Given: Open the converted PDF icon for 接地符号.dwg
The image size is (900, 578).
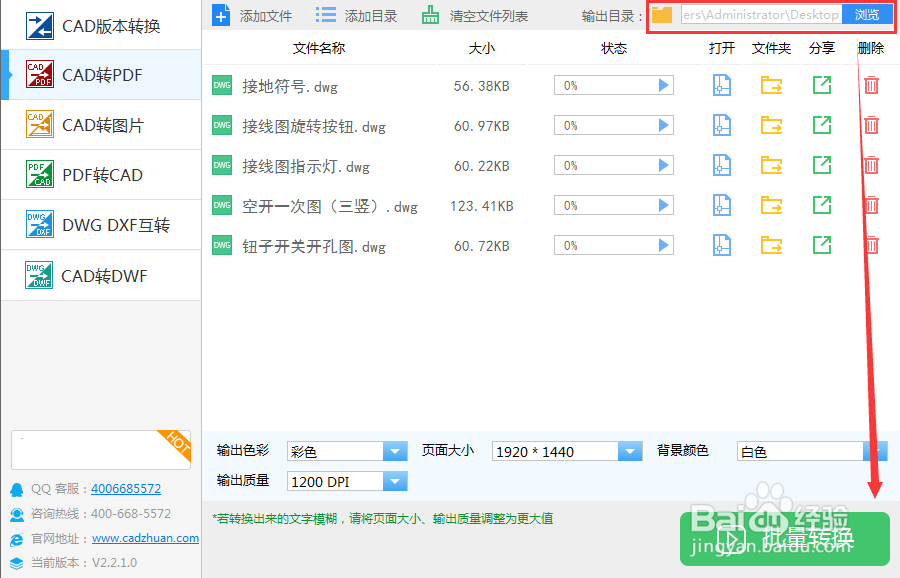Looking at the screenshot, I should point(721,85).
